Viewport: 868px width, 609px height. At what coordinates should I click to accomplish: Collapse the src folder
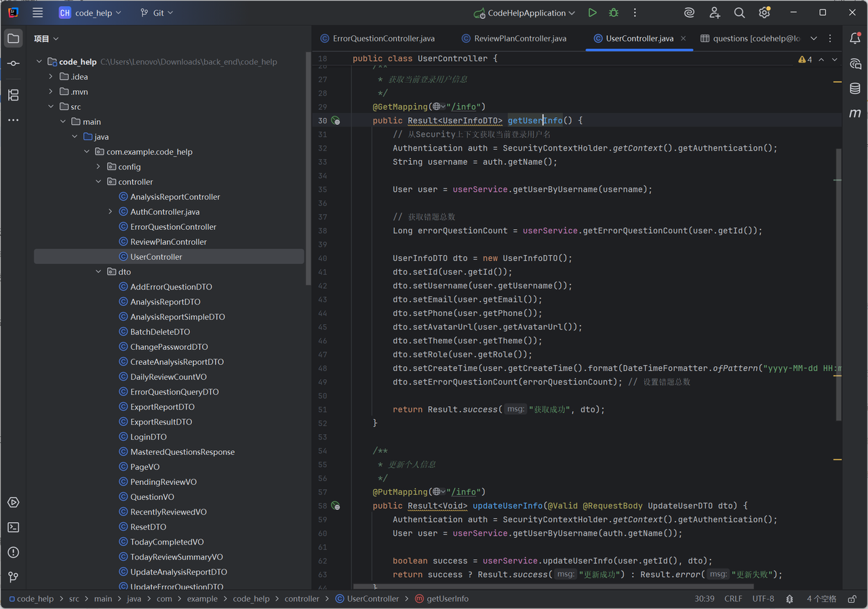tap(51, 106)
